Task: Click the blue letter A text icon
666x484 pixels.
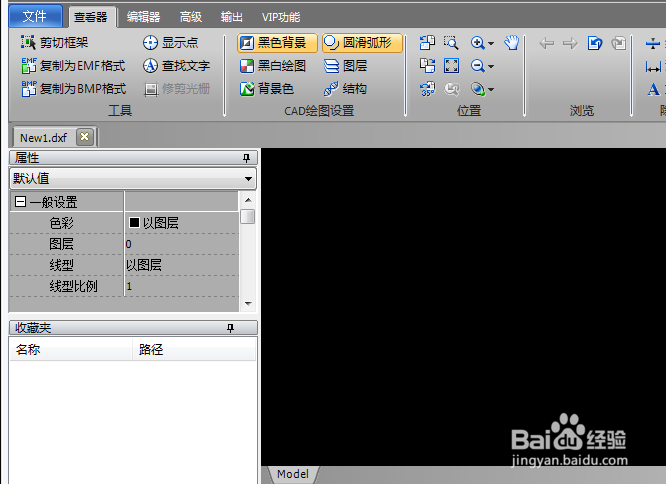Action: (x=653, y=89)
